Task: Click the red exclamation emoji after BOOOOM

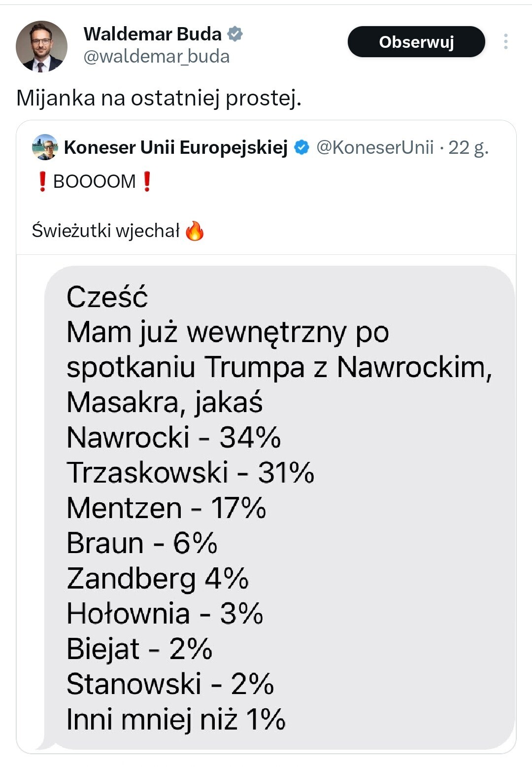Action: pyautogui.click(x=147, y=181)
